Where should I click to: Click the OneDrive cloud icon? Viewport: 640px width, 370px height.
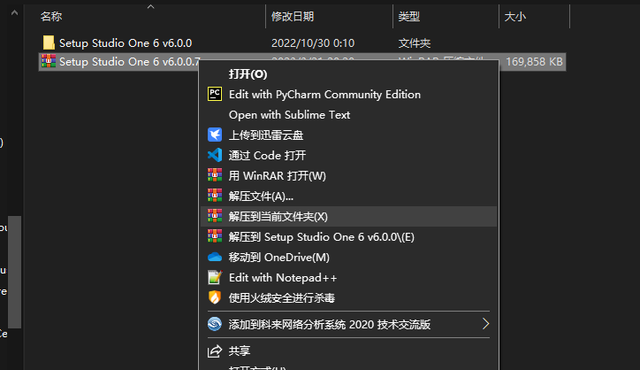[x=215, y=257]
